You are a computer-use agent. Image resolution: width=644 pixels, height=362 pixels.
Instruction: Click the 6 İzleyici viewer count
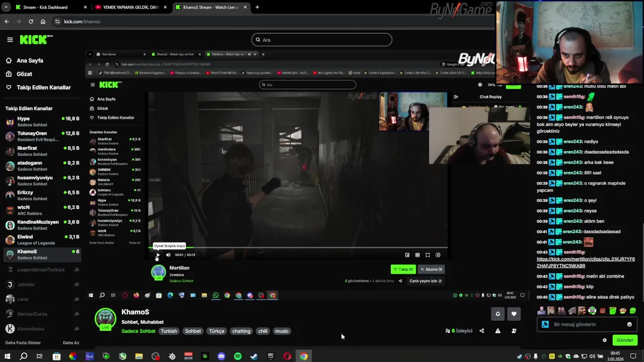click(459, 331)
